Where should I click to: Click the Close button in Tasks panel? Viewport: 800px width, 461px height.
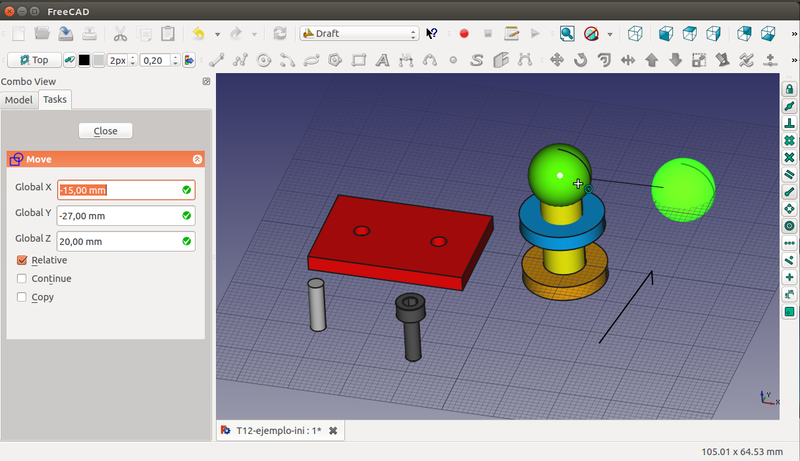click(x=105, y=131)
